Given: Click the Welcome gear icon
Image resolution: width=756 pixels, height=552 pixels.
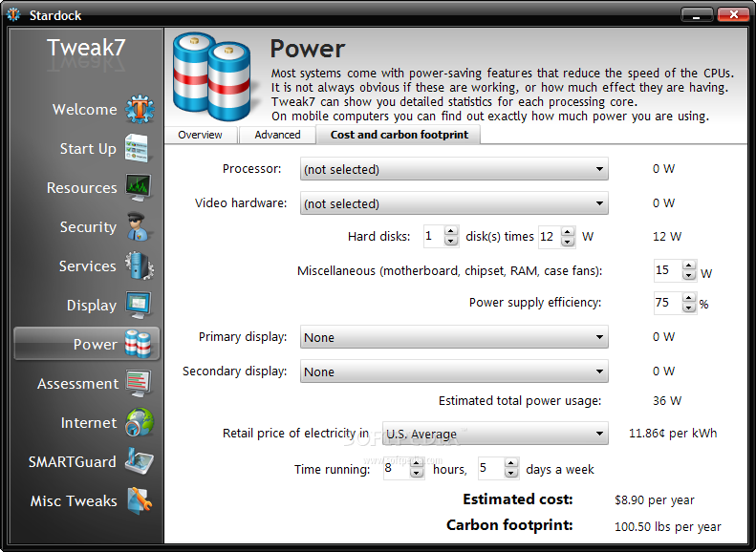Looking at the screenshot, I should tap(140, 109).
